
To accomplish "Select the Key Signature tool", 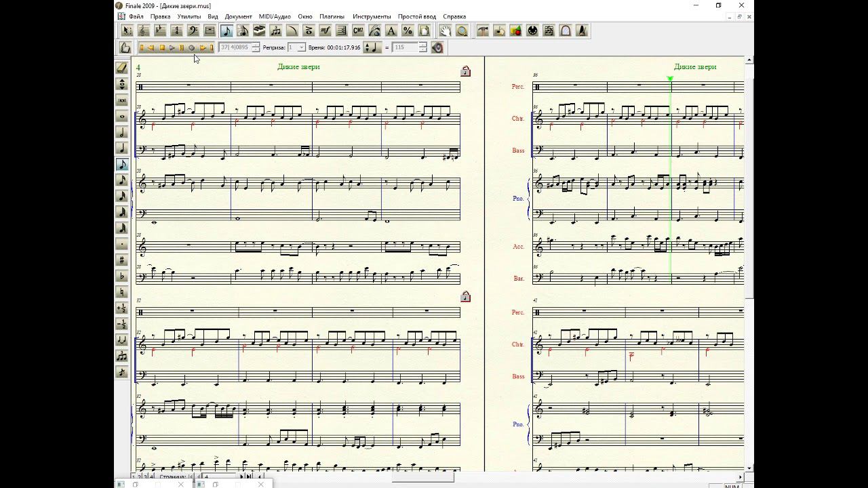I will point(160,30).
